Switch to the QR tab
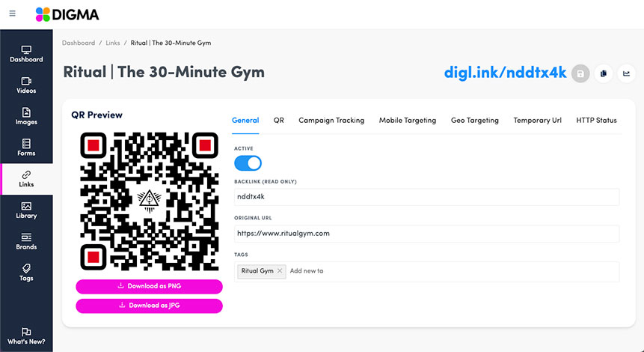The height and width of the screenshot is (352, 644). (x=279, y=121)
